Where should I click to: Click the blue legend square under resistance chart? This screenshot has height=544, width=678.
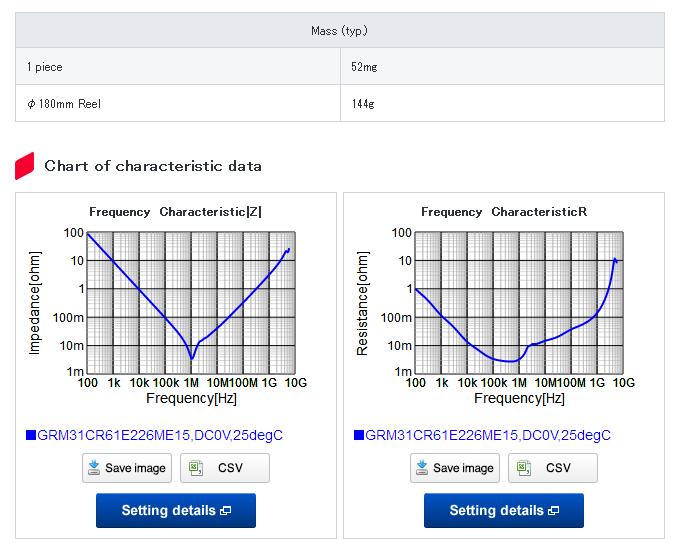pos(359,435)
